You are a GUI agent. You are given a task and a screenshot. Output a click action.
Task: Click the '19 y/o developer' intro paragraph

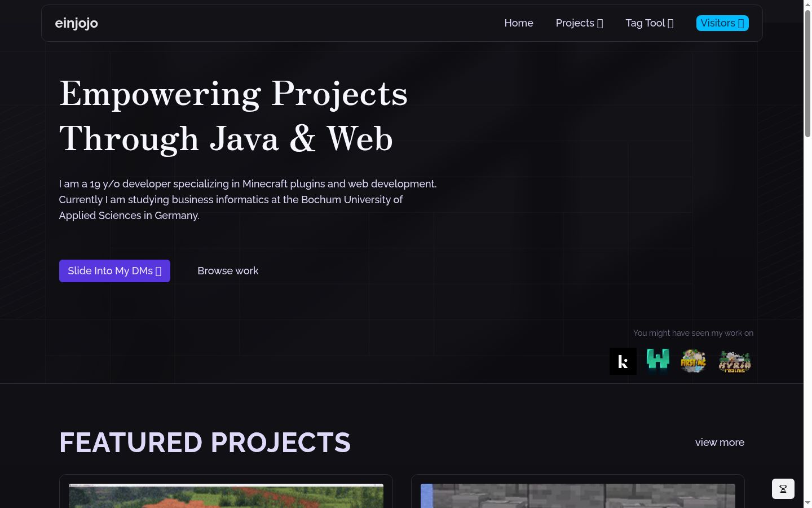(x=248, y=200)
